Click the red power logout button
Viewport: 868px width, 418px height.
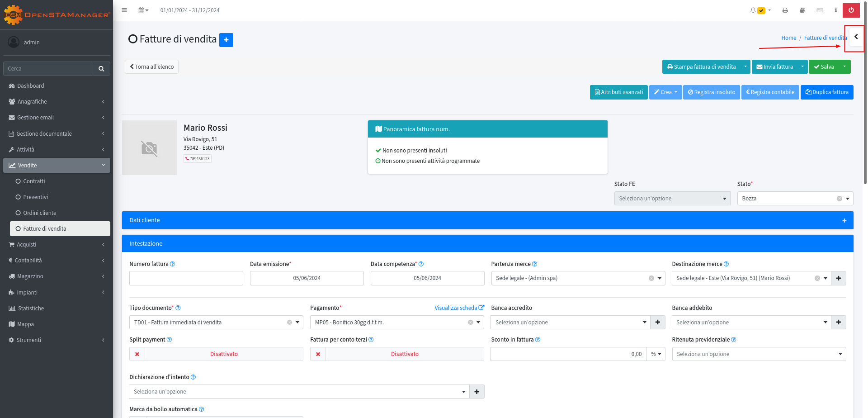tap(851, 10)
